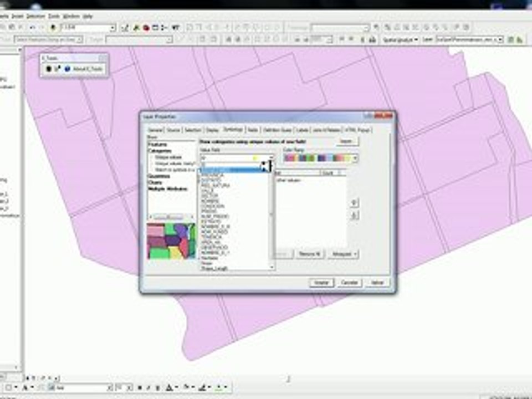Open the map scale combo box
The image size is (532, 399).
88,28
